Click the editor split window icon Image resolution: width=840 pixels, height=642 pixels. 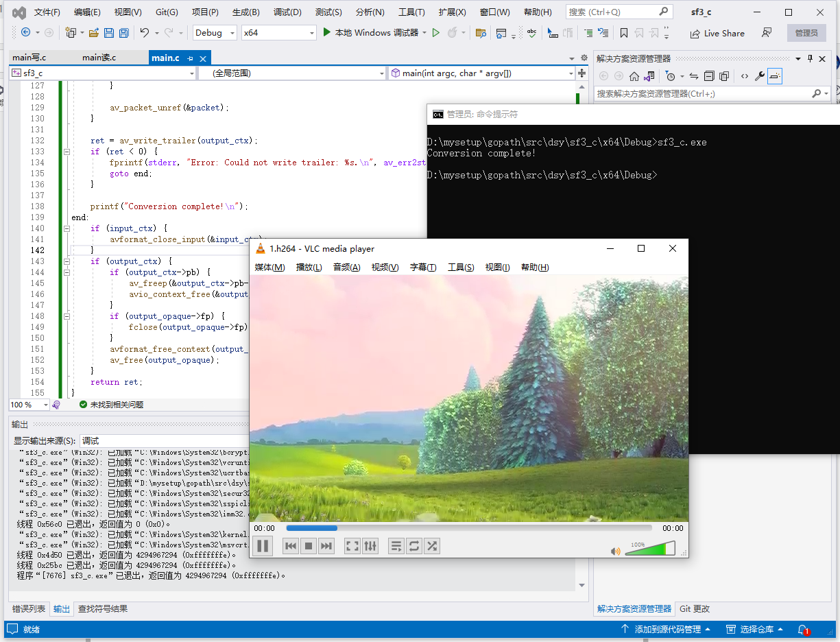click(582, 73)
